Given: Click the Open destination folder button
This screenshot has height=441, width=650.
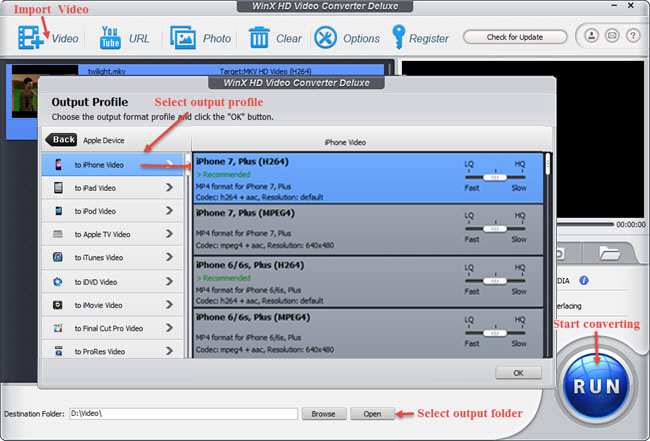Looking at the screenshot, I should click(372, 414).
